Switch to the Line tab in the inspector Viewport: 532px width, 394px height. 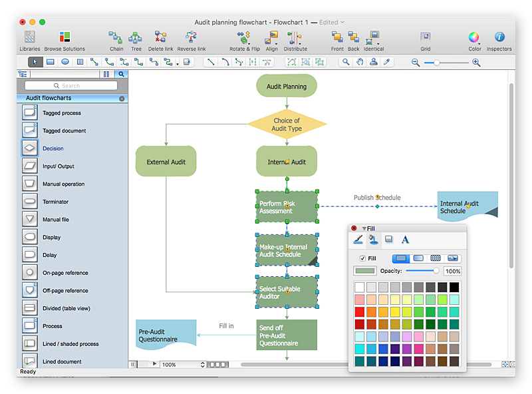[358, 240]
